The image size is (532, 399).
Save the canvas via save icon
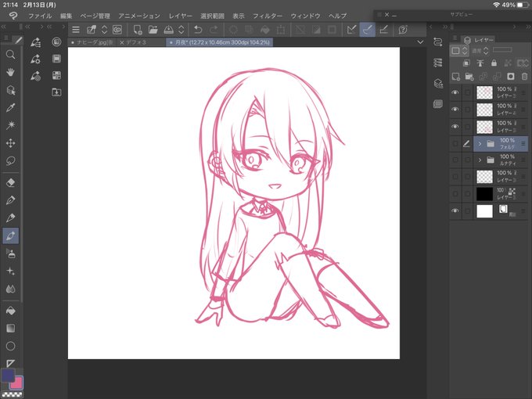point(169,30)
